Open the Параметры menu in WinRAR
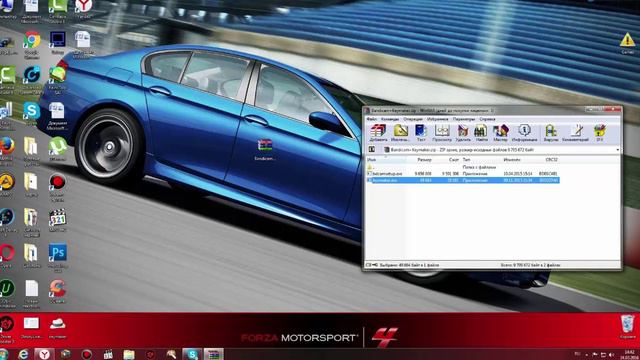The height and width of the screenshot is (360, 640). pos(464,119)
